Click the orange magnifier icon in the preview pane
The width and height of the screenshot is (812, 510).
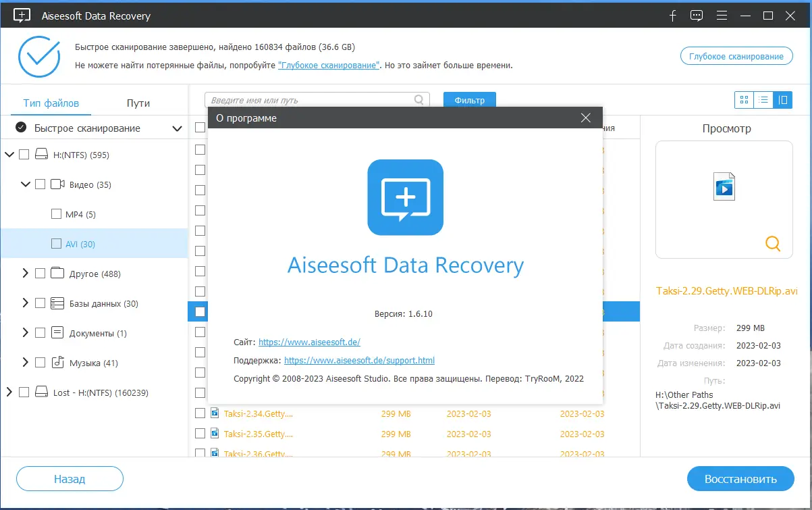[x=773, y=243]
